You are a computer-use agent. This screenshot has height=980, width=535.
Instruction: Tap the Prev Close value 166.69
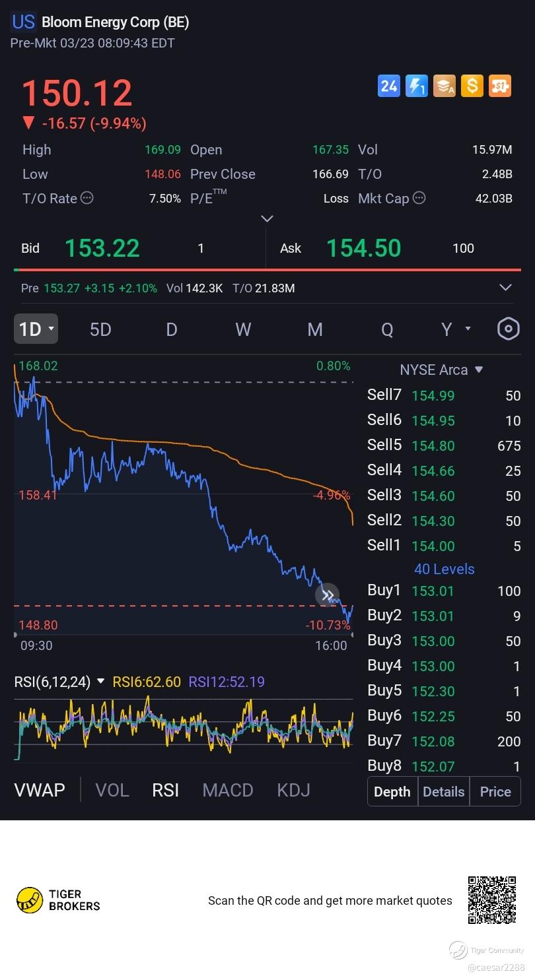coord(330,174)
